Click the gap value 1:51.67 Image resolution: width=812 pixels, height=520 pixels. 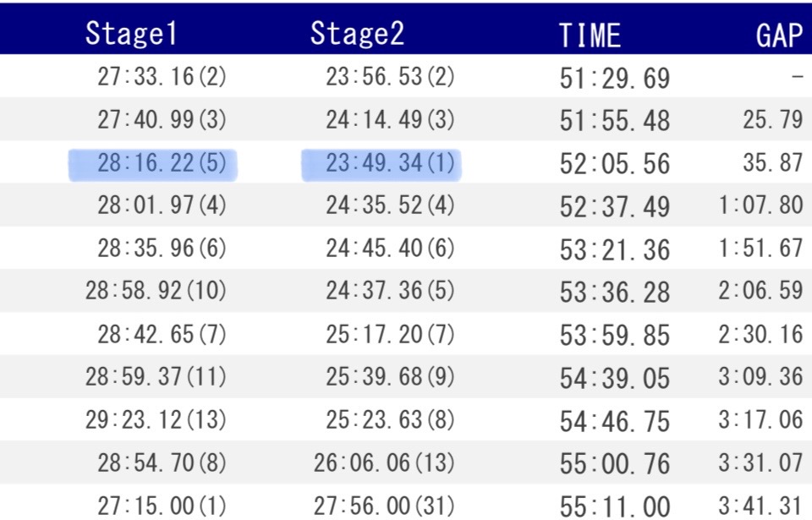click(760, 249)
